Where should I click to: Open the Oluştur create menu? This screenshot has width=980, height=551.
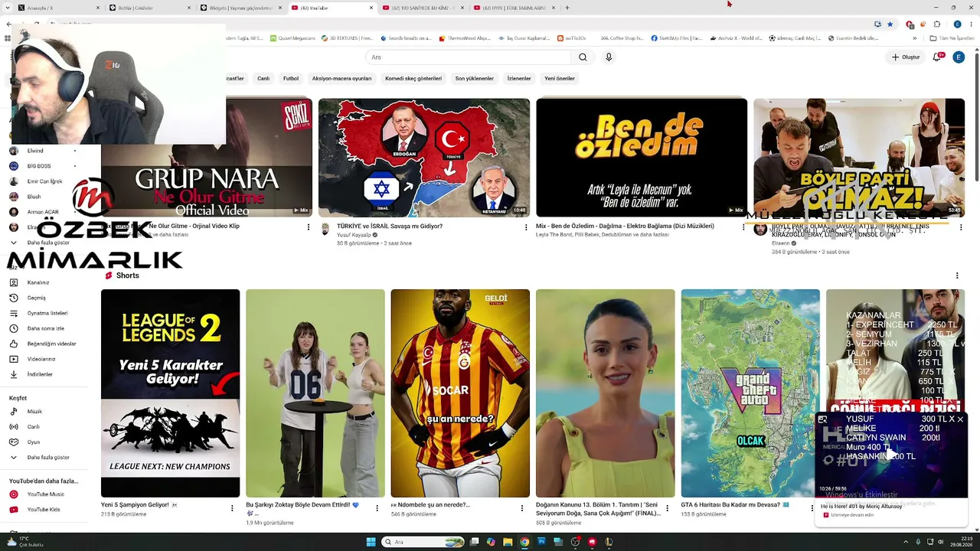pos(906,57)
